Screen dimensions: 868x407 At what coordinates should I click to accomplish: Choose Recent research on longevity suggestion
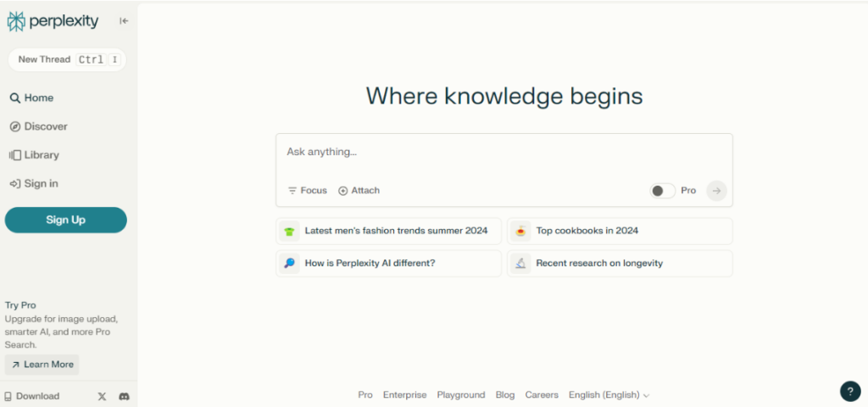pyautogui.click(x=620, y=264)
